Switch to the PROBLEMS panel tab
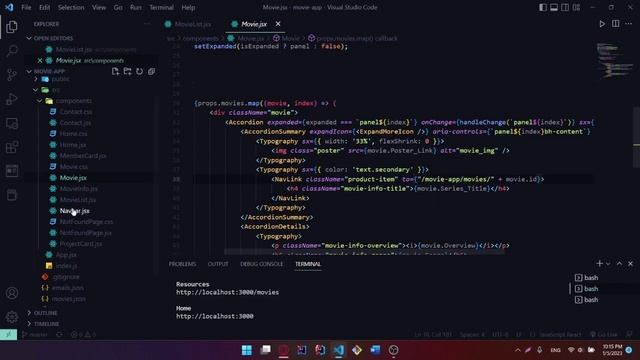 [x=182, y=264]
